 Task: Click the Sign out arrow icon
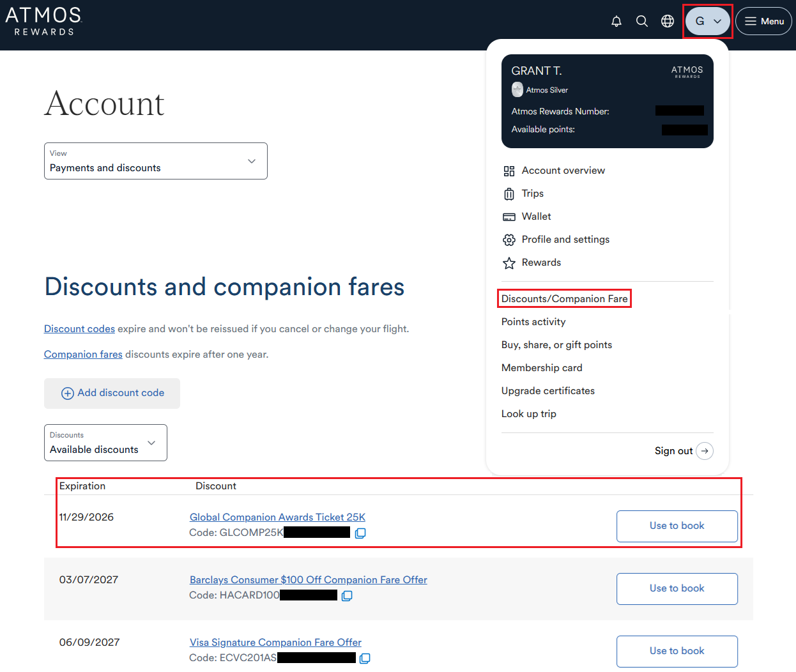[x=705, y=451]
